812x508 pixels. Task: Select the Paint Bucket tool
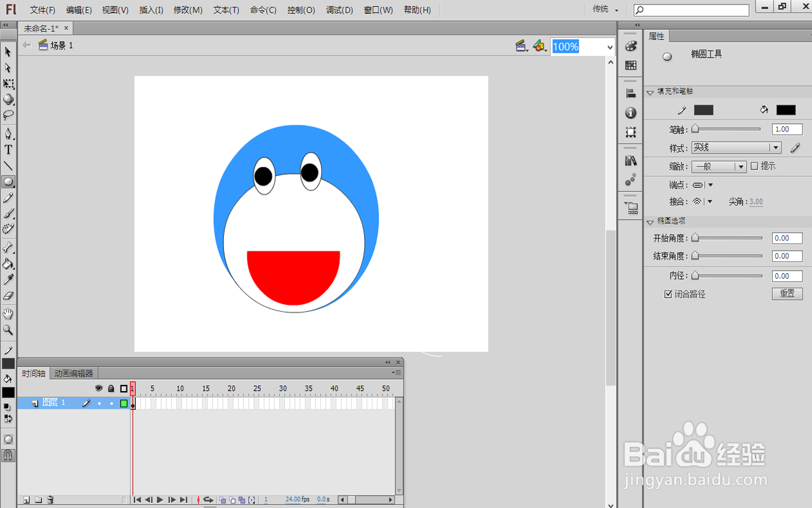[x=8, y=264]
